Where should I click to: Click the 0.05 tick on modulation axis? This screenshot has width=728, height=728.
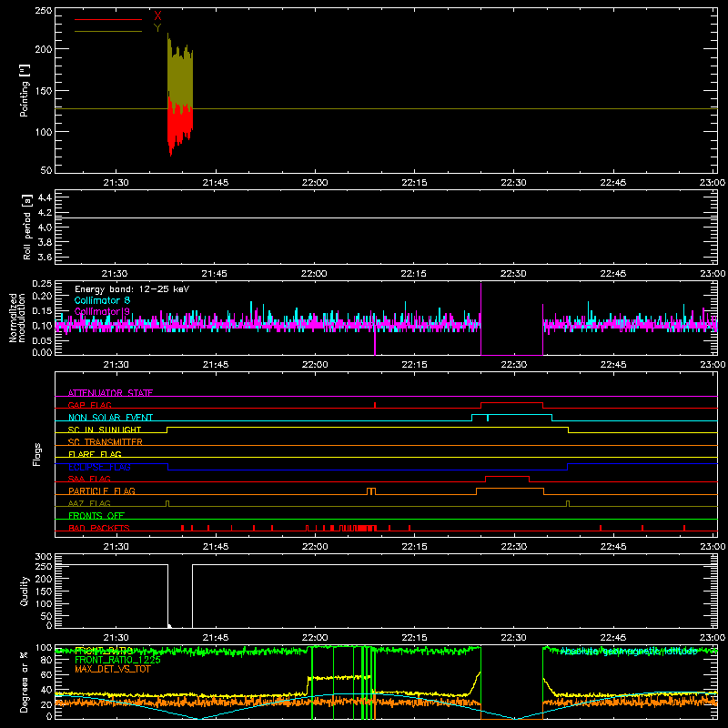42,340
